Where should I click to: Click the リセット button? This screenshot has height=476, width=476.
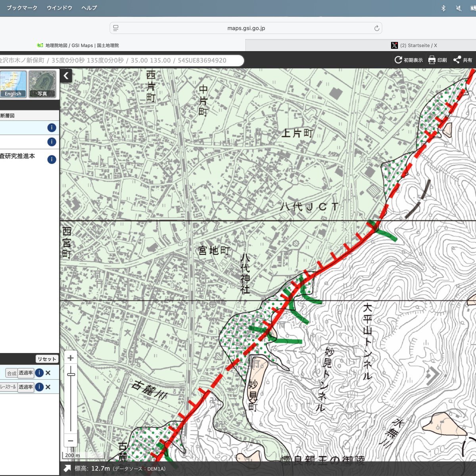[x=47, y=359]
